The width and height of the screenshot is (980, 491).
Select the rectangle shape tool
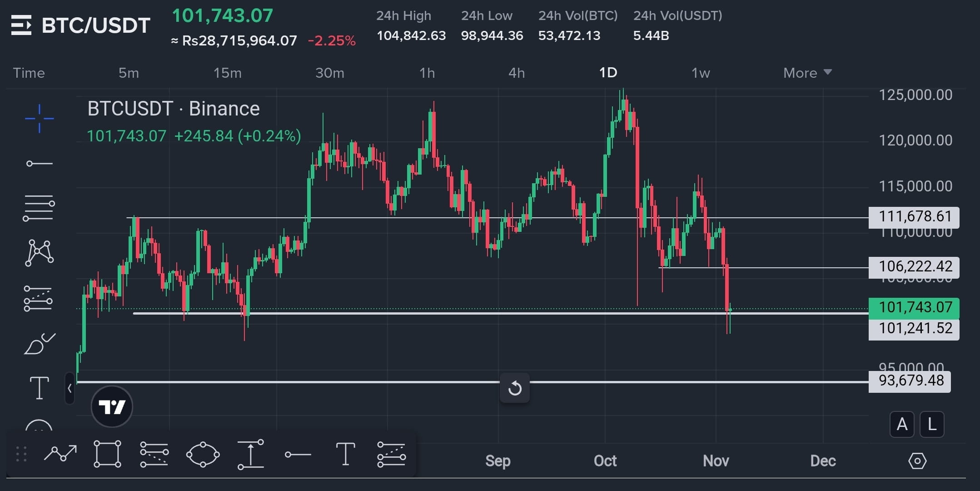[x=107, y=454]
